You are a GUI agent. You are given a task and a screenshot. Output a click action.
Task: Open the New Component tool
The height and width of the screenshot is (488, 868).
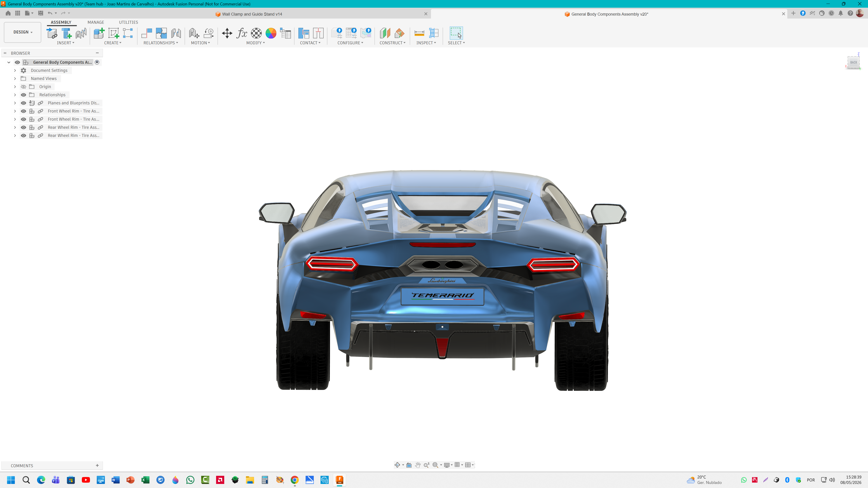[x=99, y=33]
